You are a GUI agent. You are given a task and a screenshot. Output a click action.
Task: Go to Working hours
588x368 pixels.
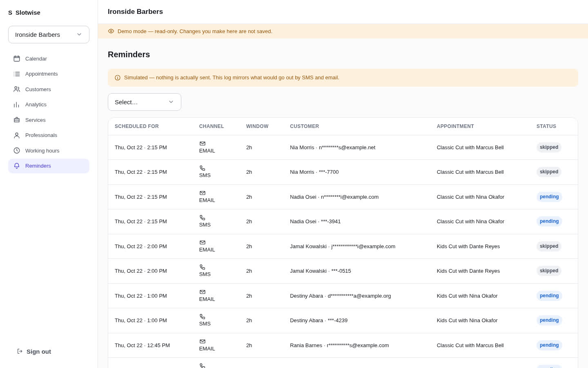coord(49,150)
